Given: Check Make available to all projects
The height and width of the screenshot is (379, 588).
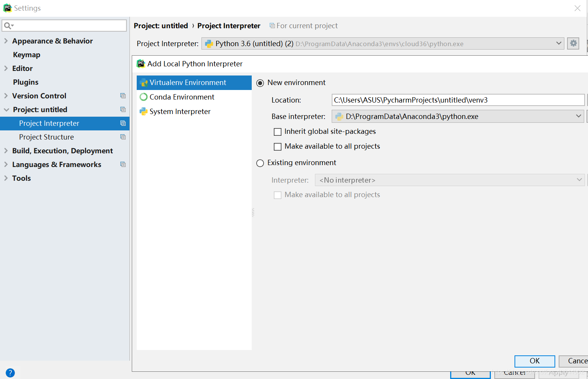Looking at the screenshot, I should point(277,146).
